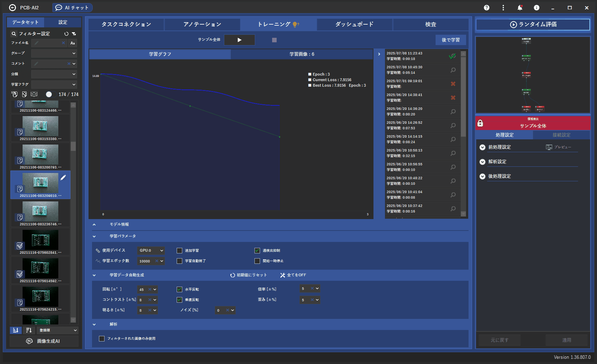Switch to the アノテーション tab
Viewport: 597px width, 364px height.
coord(202,24)
